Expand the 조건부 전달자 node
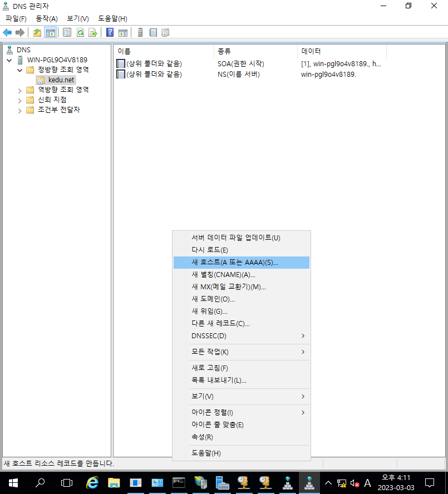This screenshot has width=448, height=494. coord(19,111)
